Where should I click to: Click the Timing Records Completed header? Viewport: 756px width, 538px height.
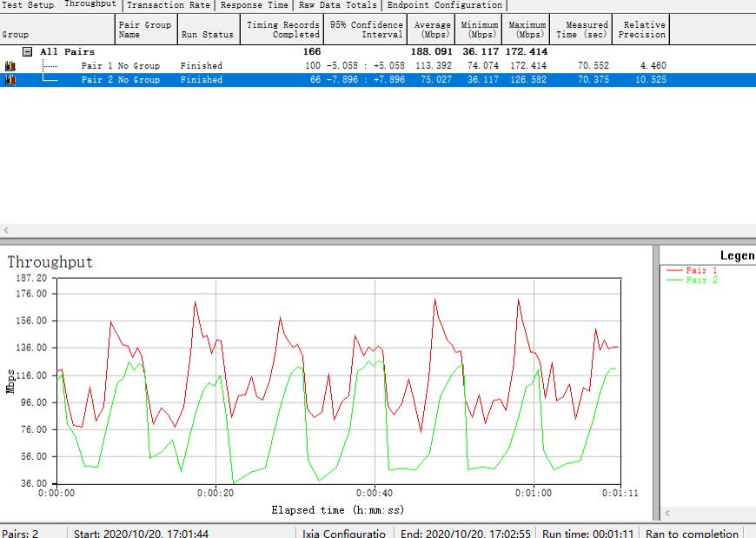(282, 30)
